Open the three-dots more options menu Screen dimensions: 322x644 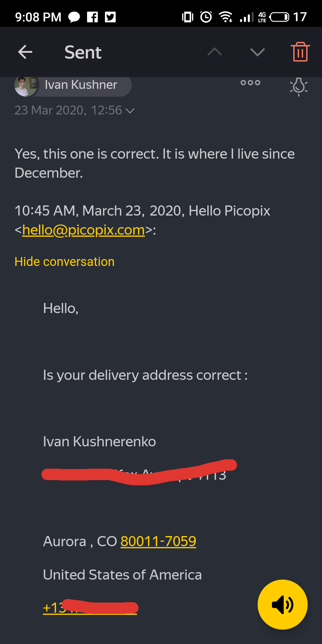(x=250, y=83)
